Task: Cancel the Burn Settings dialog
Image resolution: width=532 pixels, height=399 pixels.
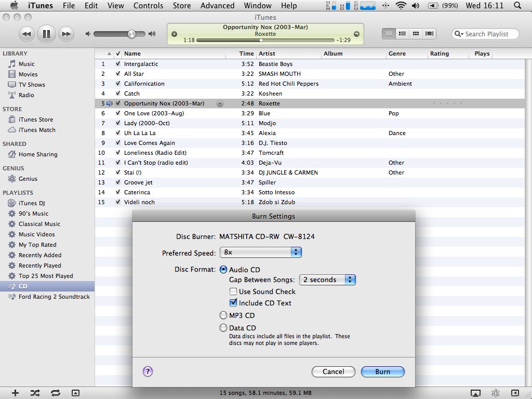Action: [x=333, y=371]
